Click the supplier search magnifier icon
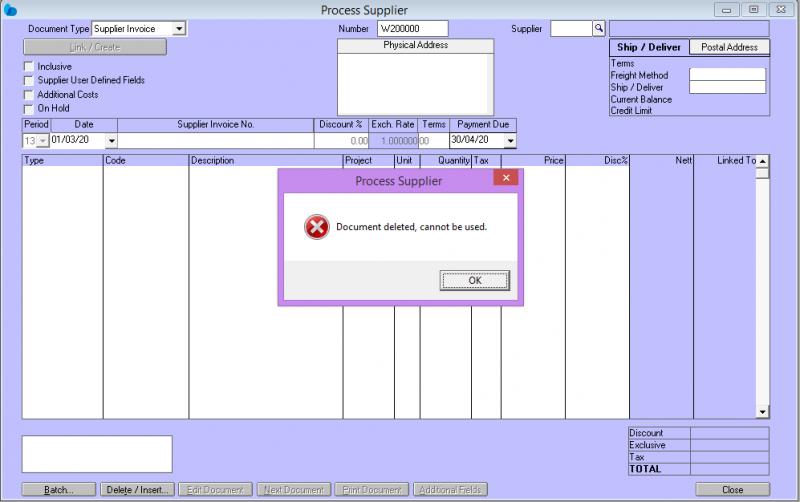 (x=599, y=29)
